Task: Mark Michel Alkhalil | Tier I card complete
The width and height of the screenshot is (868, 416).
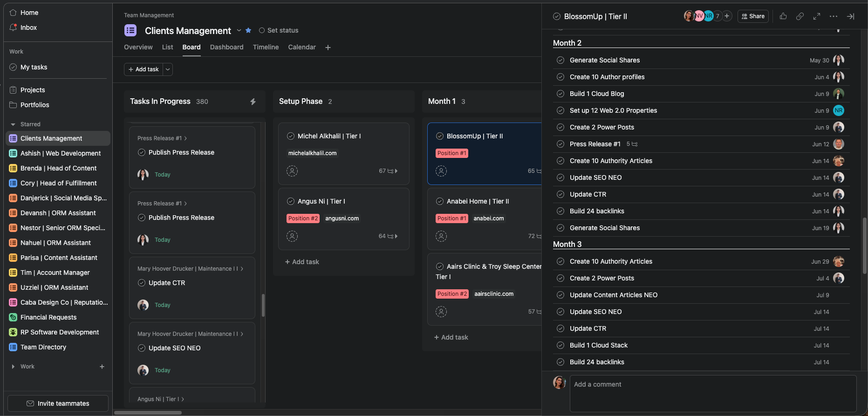Action: (291, 136)
